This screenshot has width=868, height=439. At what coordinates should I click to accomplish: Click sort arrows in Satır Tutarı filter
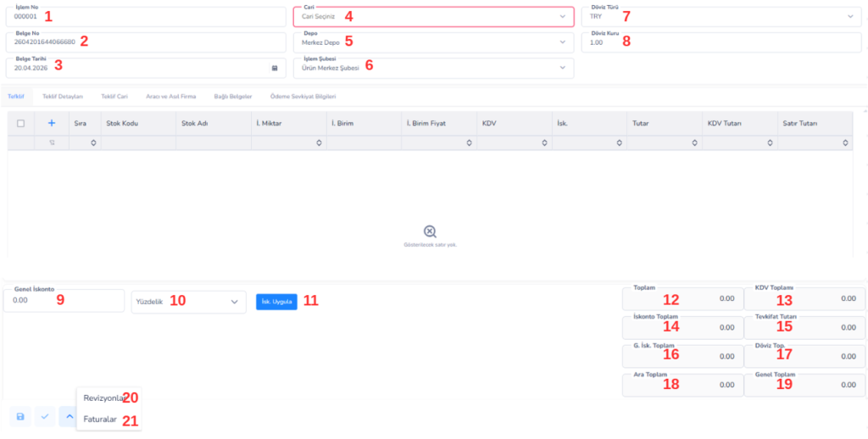point(844,143)
